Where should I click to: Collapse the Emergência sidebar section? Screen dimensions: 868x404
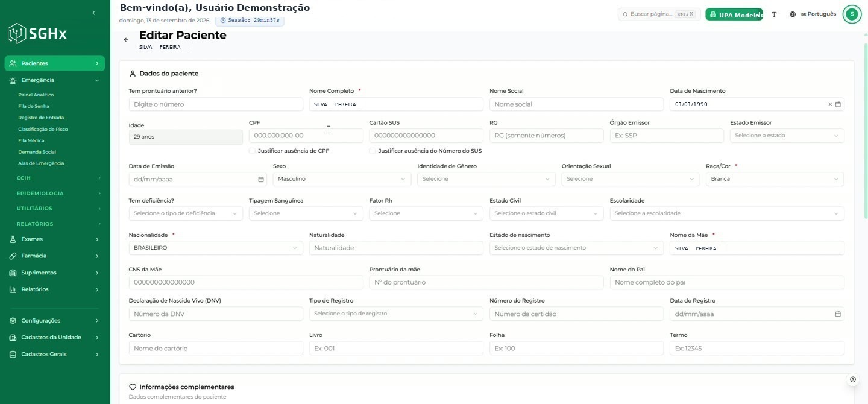[x=55, y=80]
